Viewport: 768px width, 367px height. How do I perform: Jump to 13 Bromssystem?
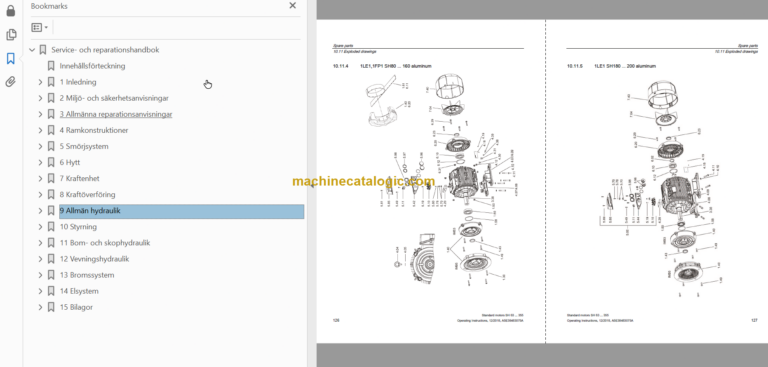[x=87, y=275]
